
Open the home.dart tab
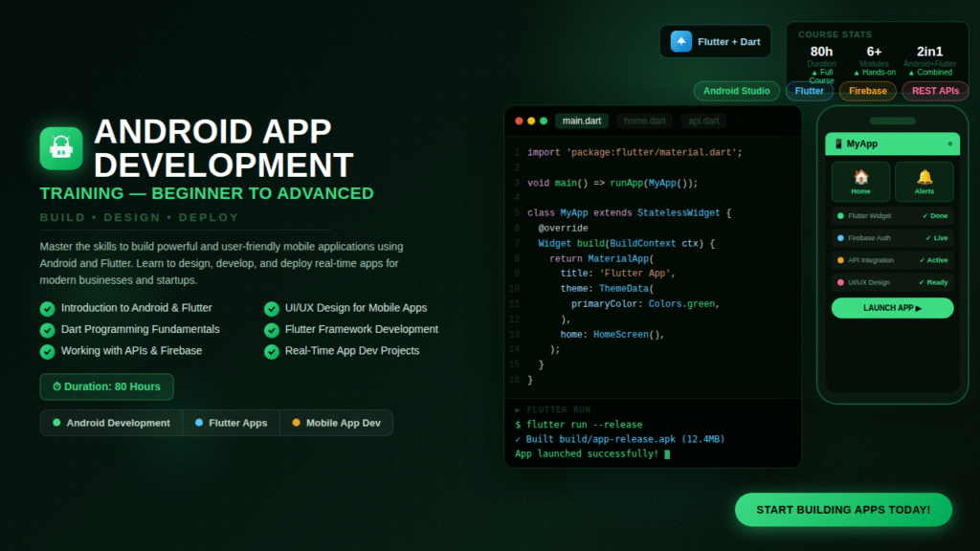tap(644, 121)
